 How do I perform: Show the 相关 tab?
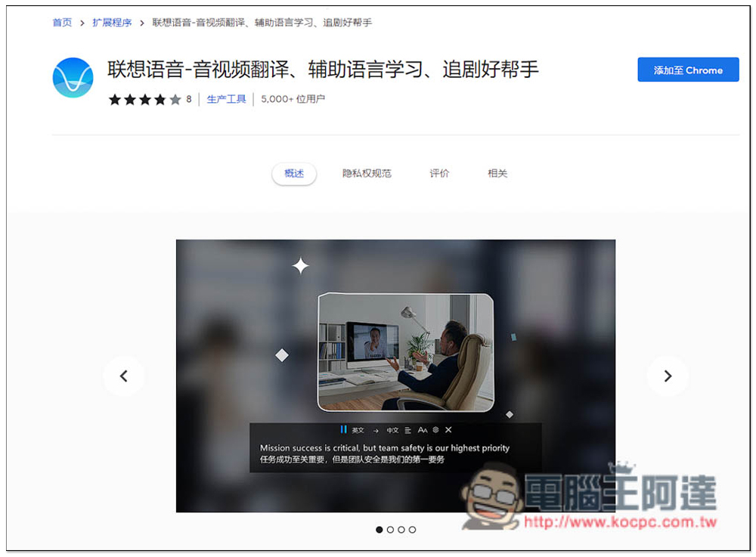coord(497,174)
